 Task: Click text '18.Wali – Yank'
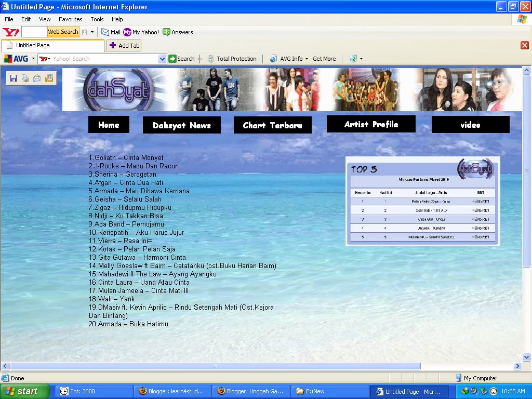pos(112,299)
